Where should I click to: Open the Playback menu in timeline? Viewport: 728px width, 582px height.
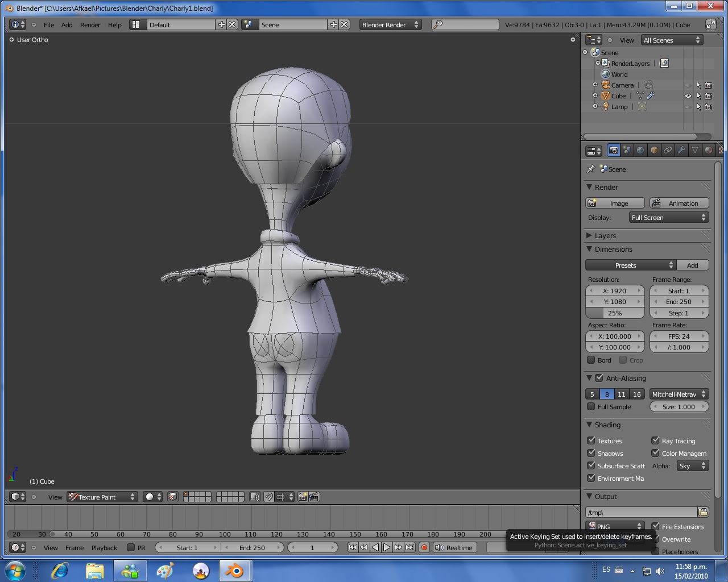click(x=104, y=548)
